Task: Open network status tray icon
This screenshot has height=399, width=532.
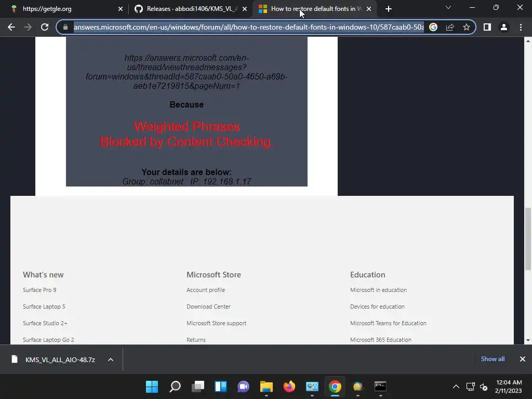Action: [471, 387]
